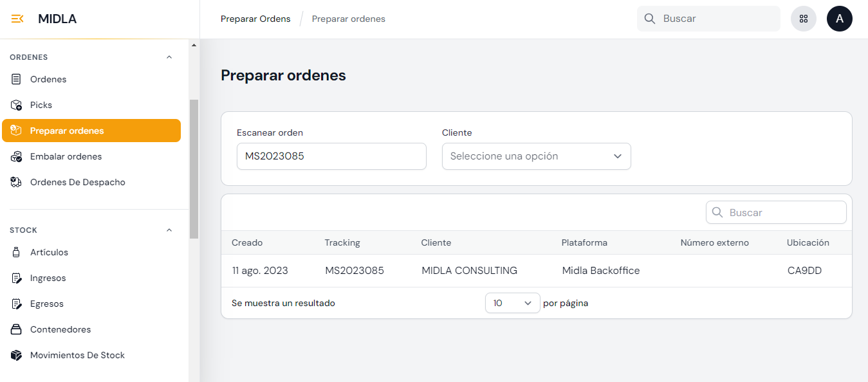Select Egresos from the sidebar menu
Screen dimensions: 868x382
[46, 304]
